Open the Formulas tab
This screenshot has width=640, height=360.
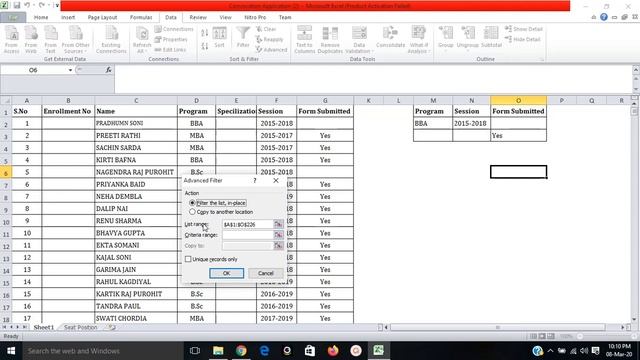coord(141,18)
